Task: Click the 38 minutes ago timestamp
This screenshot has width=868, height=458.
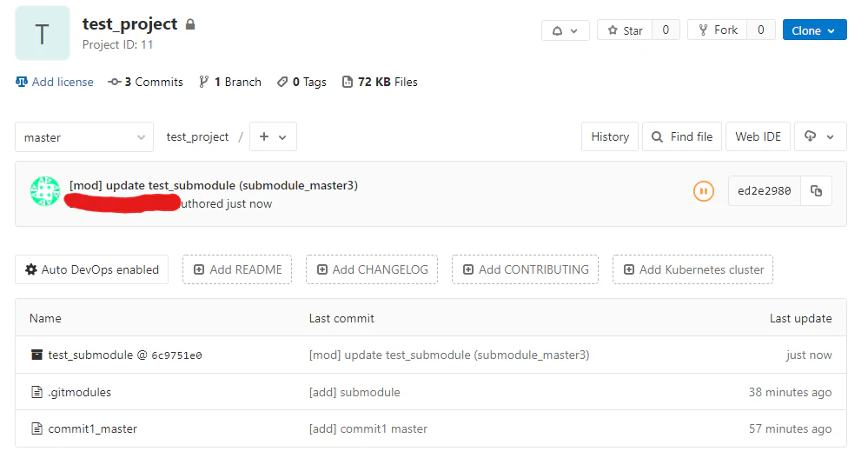Action: [790, 392]
